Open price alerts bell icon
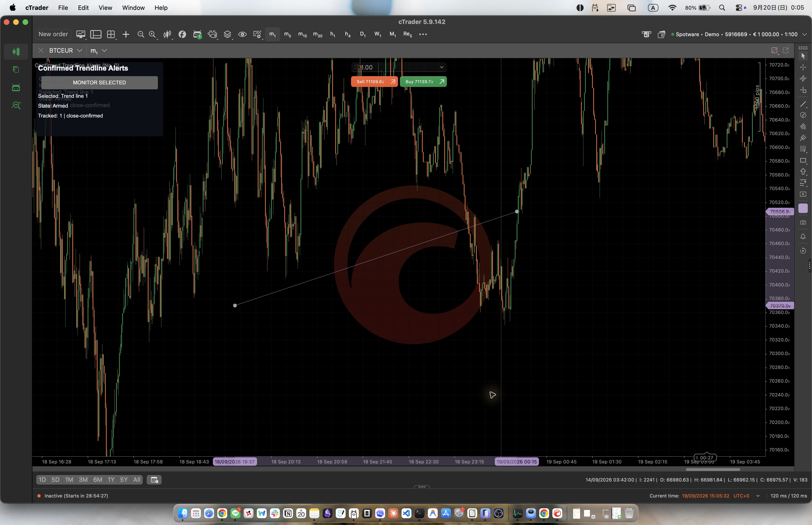Image resolution: width=812 pixels, height=525 pixels. (803, 236)
